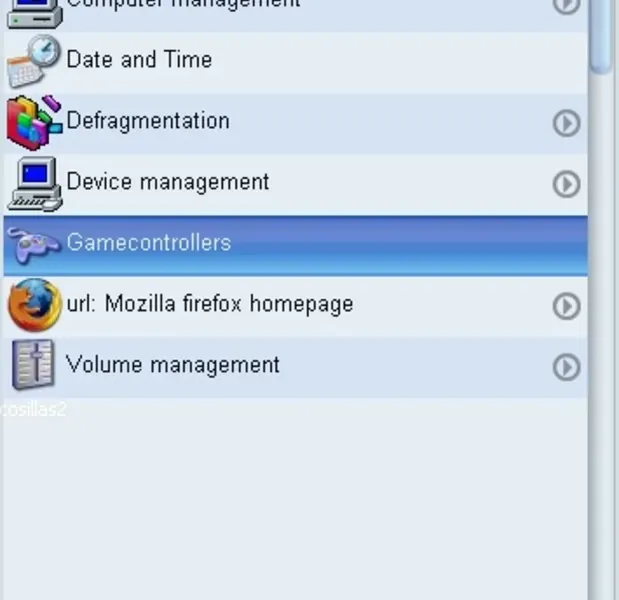Expand the Volume management submenu arrow
Screen dimensions: 619x600
tap(566, 367)
